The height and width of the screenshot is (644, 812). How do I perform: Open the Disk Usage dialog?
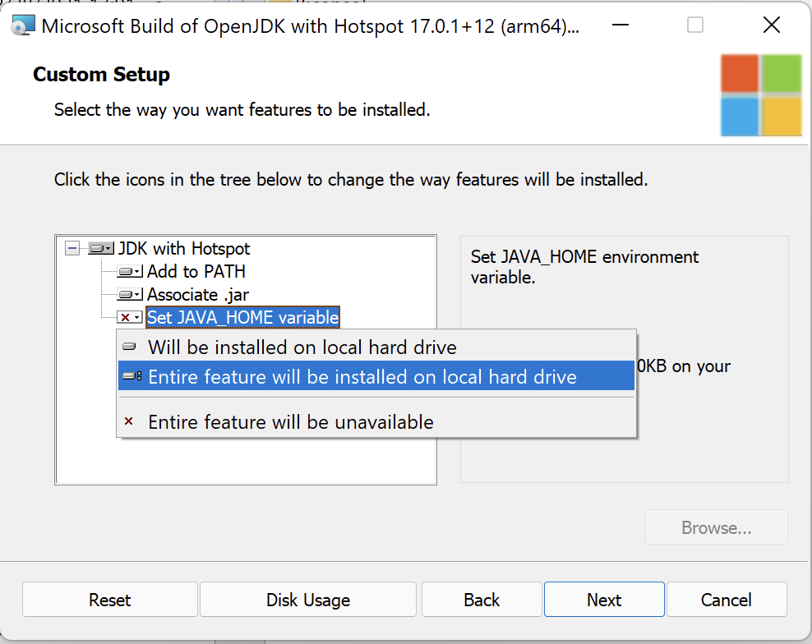click(308, 600)
